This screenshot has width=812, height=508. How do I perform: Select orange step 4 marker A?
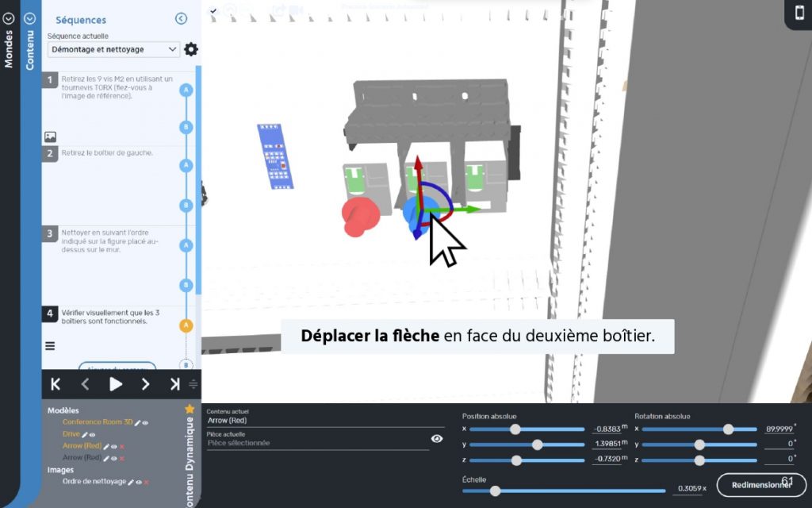click(186, 325)
